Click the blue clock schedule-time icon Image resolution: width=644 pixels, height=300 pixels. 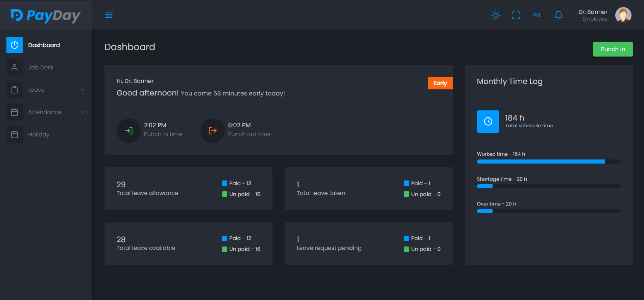coord(488,122)
